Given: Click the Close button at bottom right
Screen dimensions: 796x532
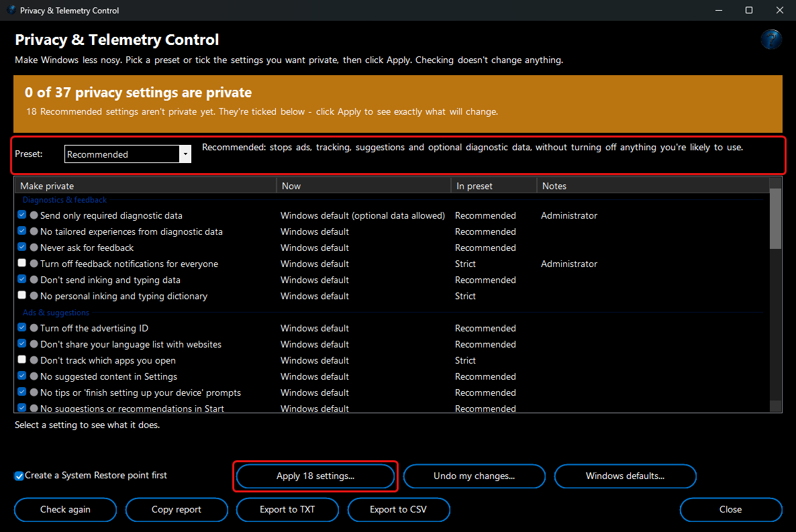Looking at the screenshot, I should point(730,510).
